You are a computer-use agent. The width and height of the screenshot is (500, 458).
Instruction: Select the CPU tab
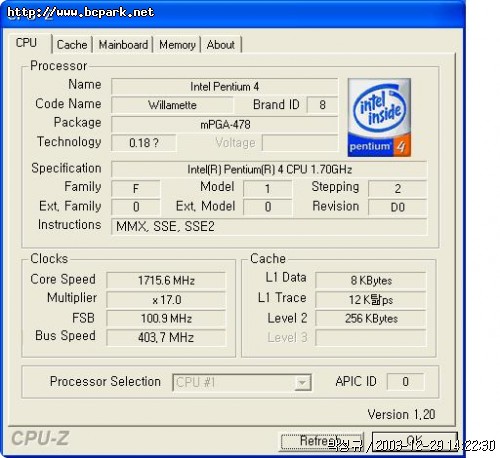point(27,43)
